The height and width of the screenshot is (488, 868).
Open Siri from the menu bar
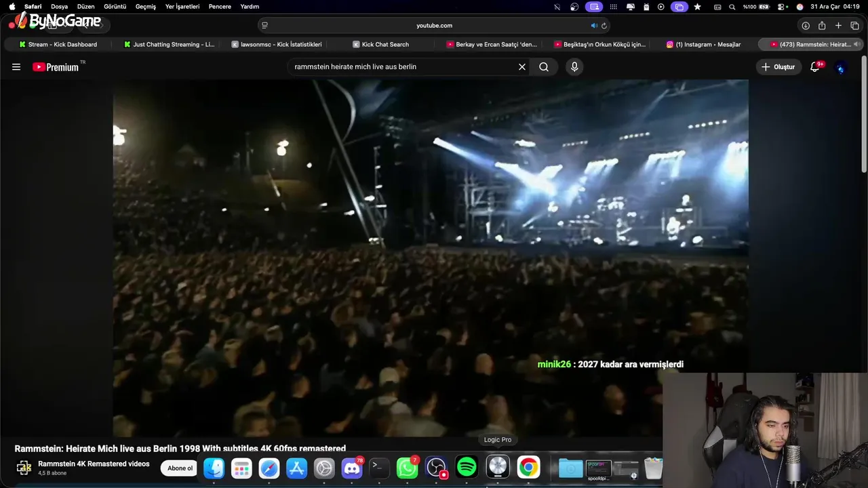coord(800,7)
